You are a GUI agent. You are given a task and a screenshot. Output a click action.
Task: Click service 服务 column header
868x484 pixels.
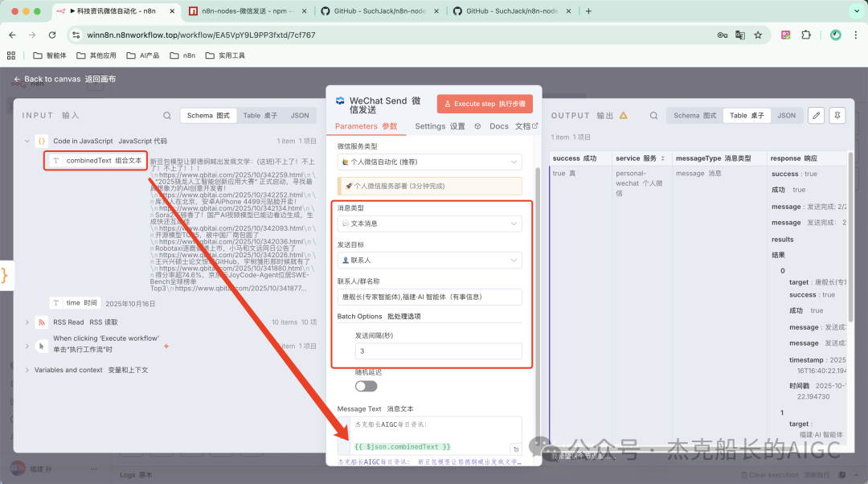(x=641, y=158)
